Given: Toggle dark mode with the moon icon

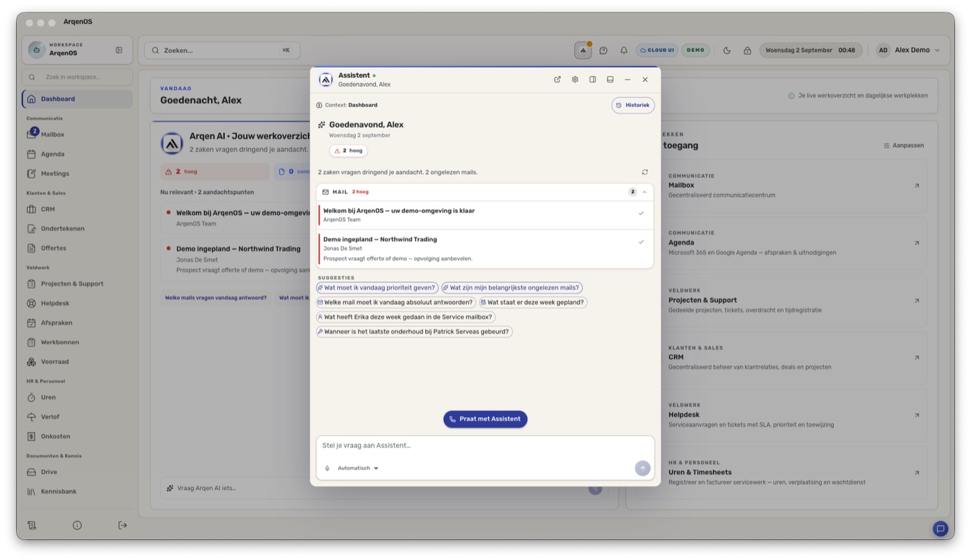Looking at the screenshot, I should click(727, 51).
